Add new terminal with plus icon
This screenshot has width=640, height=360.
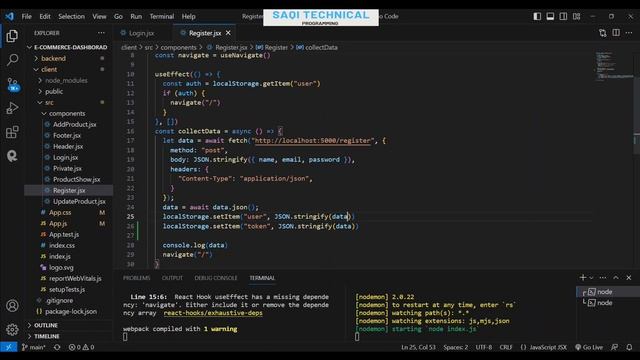pos(582,278)
